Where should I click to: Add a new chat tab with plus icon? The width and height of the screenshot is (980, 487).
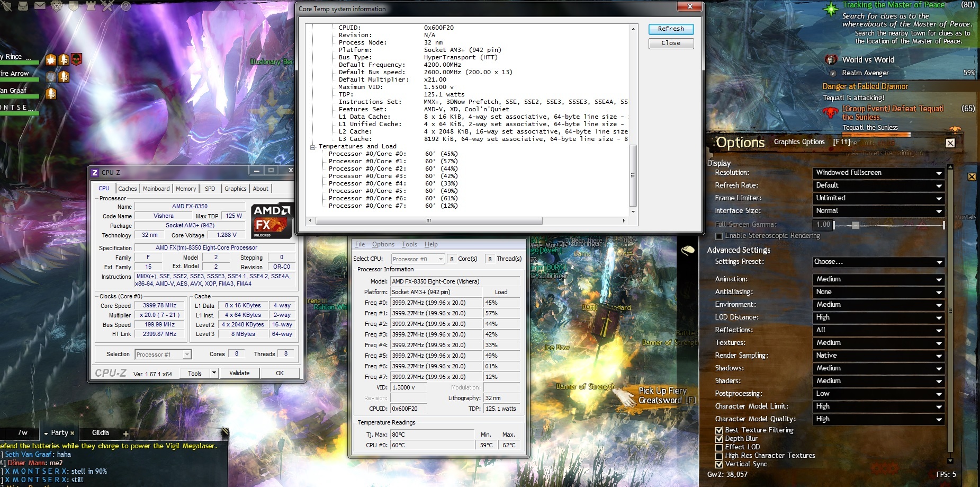126,434
